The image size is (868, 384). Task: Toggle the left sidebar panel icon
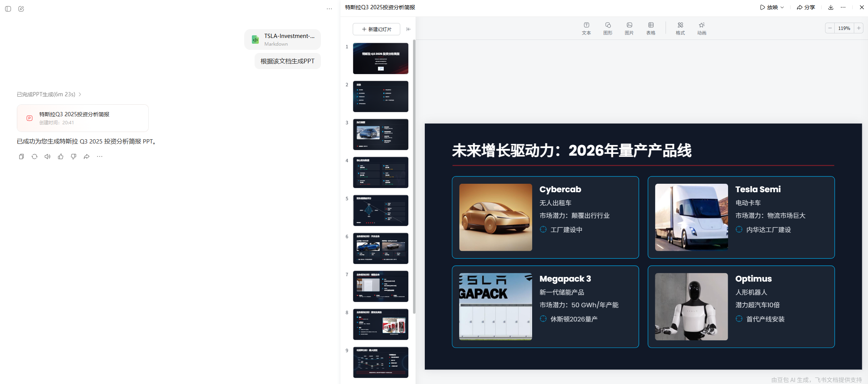(x=8, y=9)
